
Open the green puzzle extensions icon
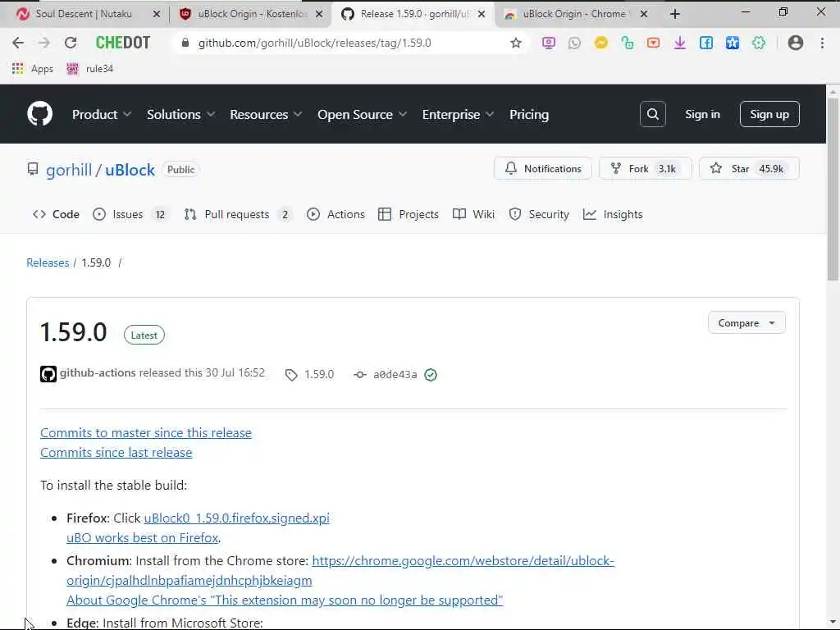click(x=759, y=43)
